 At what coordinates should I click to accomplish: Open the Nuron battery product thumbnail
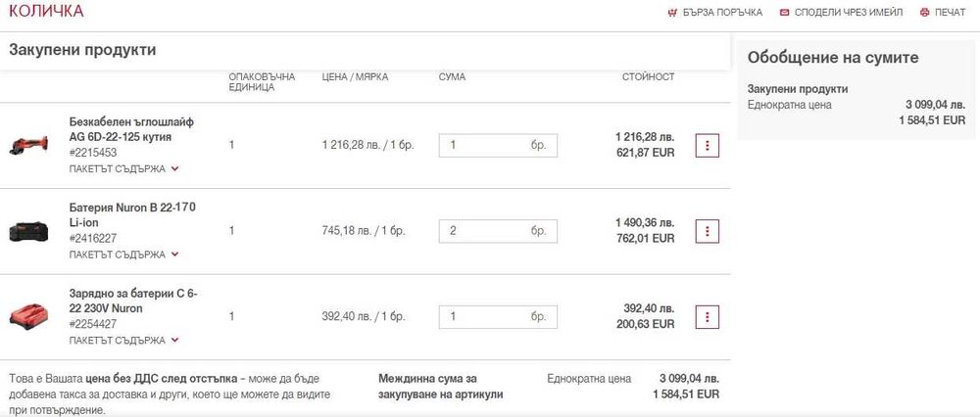28,232
